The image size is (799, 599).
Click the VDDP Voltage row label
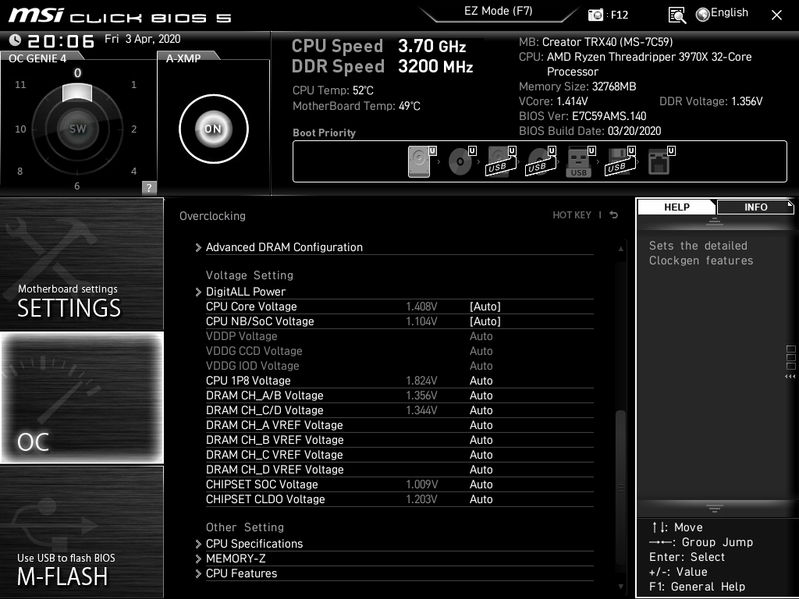point(242,336)
